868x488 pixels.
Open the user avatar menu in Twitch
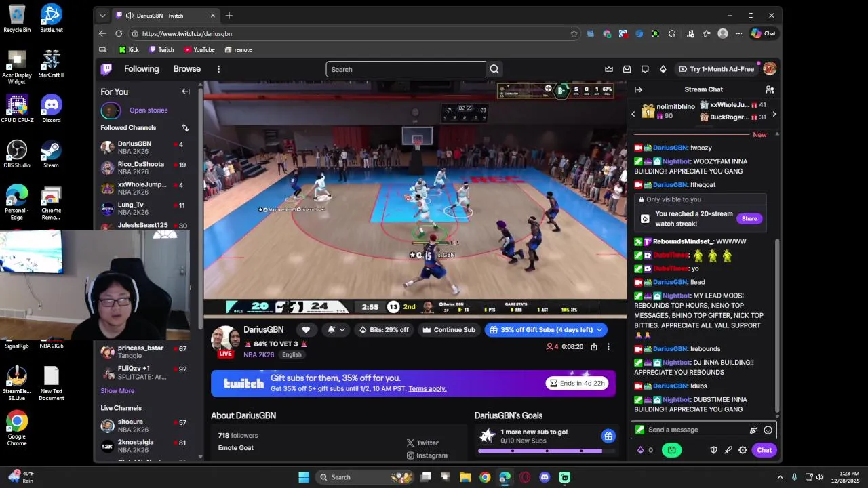(770, 69)
